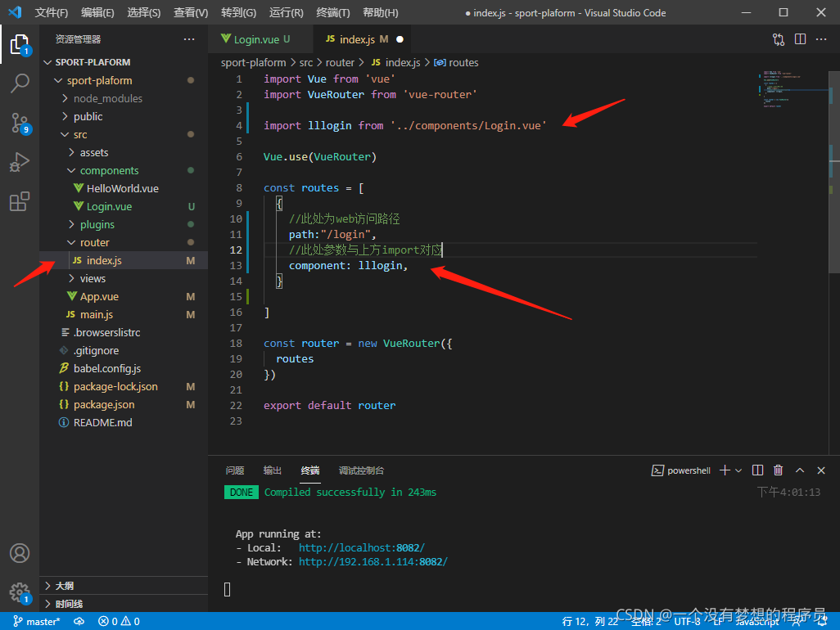The height and width of the screenshot is (630, 840).
Task: Open package.json in the explorer
Action: point(104,405)
